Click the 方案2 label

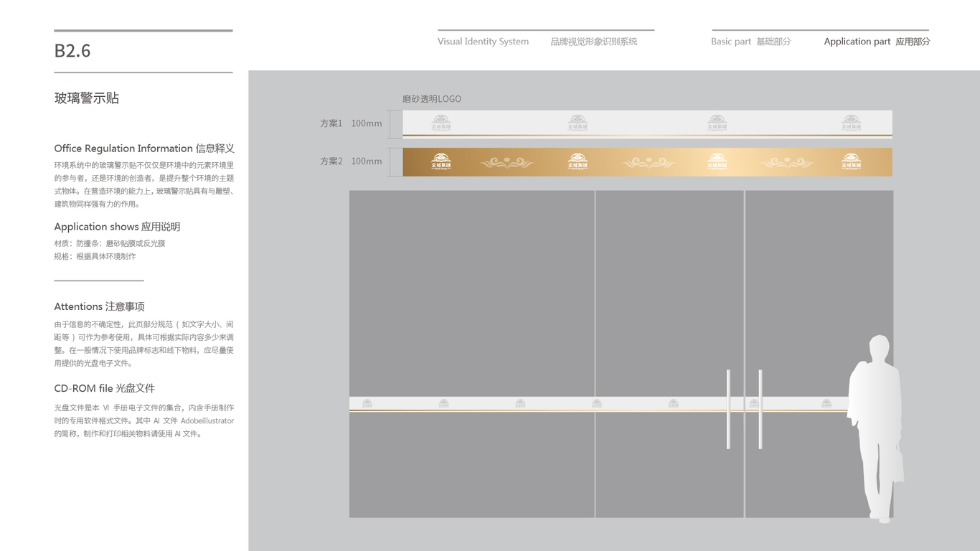[331, 161]
